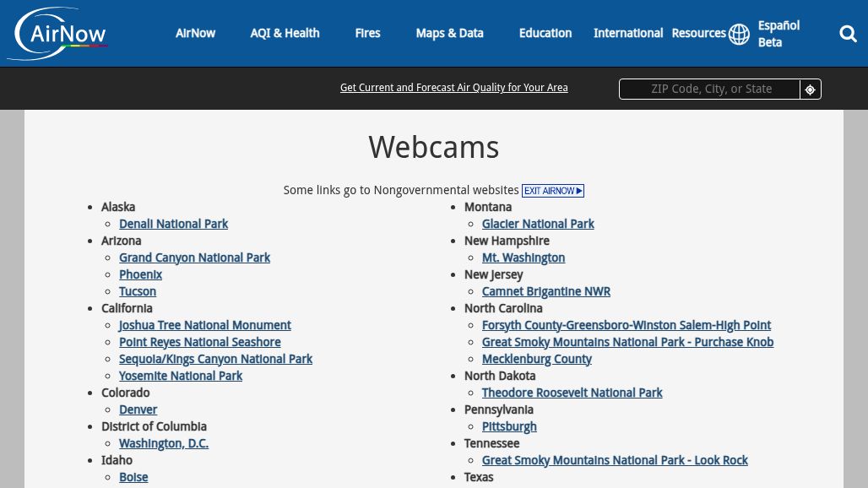Open the Phoenix webcam link
The image size is (868, 488).
(x=141, y=274)
